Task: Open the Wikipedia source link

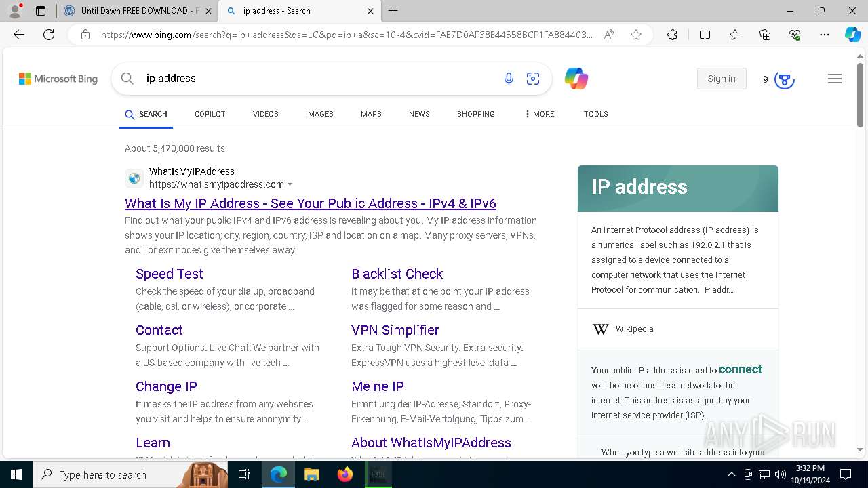Action: point(634,329)
